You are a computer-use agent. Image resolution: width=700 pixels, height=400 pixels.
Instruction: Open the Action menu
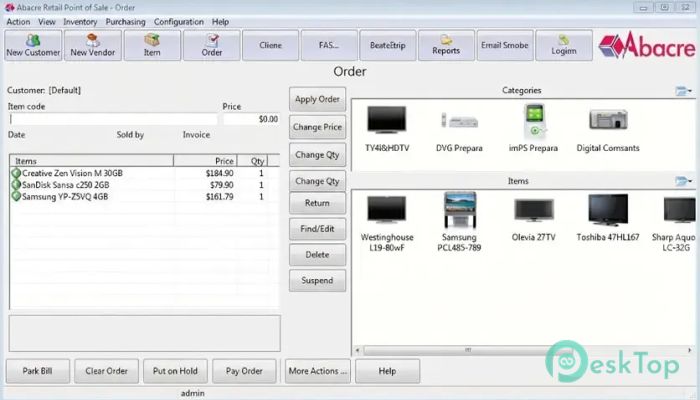18,22
